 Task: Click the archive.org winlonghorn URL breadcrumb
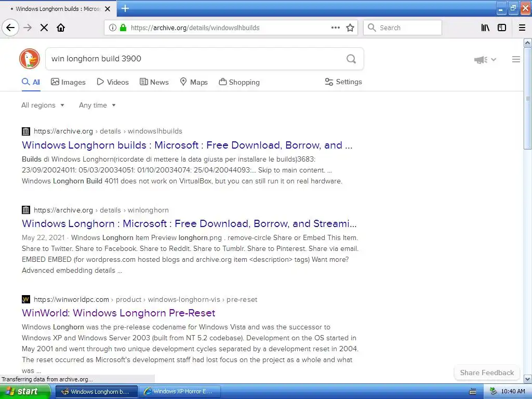click(x=101, y=210)
